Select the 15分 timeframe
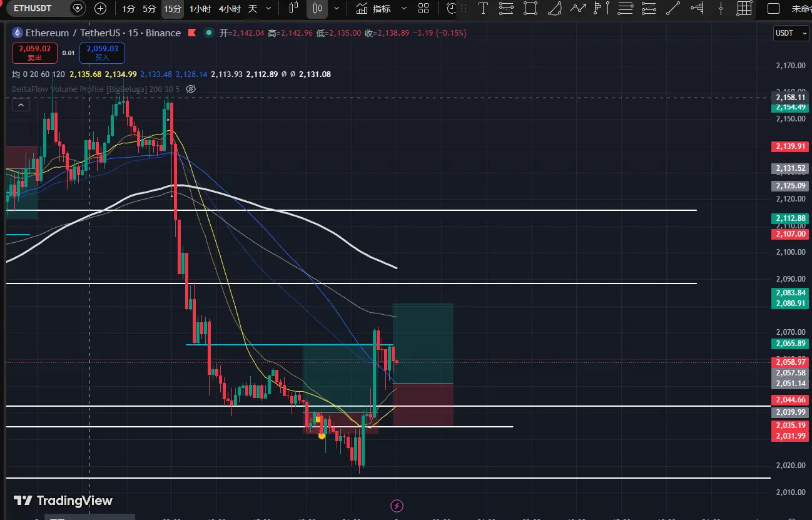This screenshot has width=812, height=520. pos(172,9)
